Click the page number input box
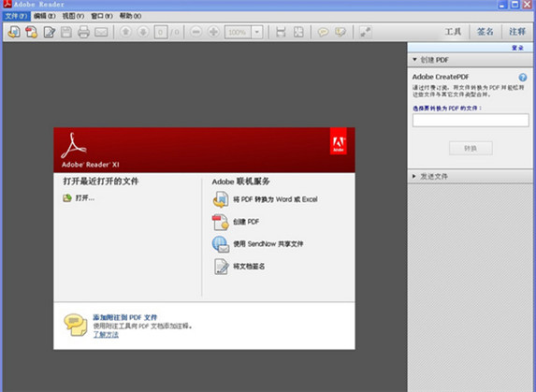The width and height of the screenshot is (536, 392). pyautogui.click(x=161, y=32)
